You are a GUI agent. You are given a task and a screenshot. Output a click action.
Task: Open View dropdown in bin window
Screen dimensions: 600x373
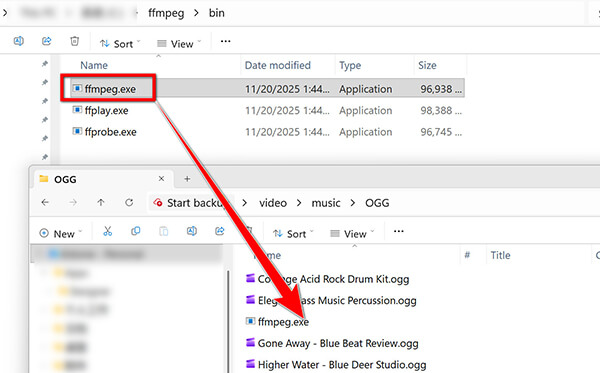(x=180, y=44)
